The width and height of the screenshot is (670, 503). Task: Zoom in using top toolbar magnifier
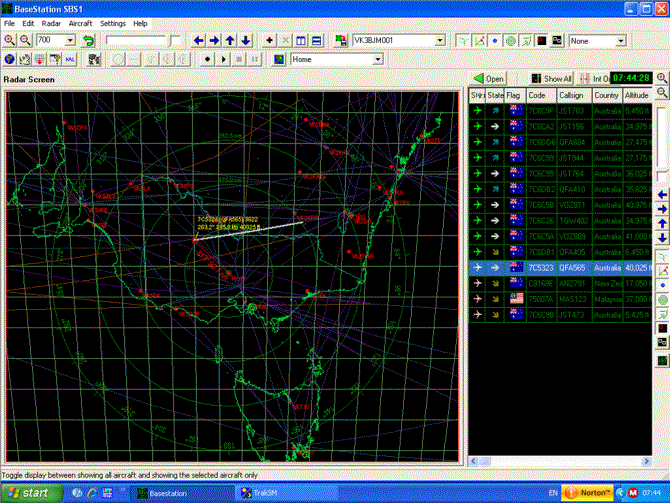(9, 41)
